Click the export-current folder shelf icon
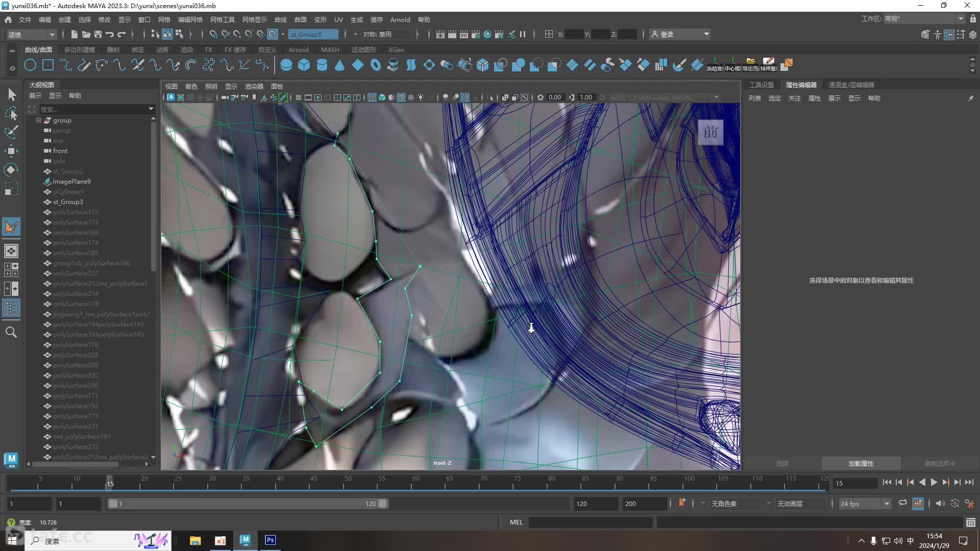Image resolution: width=980 pixels, height=551 pixels. [x=750, y=65]
